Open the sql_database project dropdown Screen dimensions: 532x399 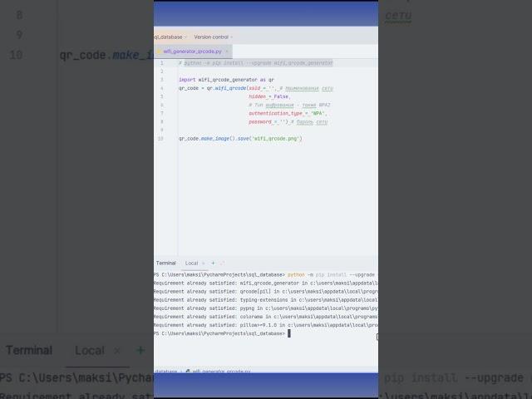coord(169,37)
